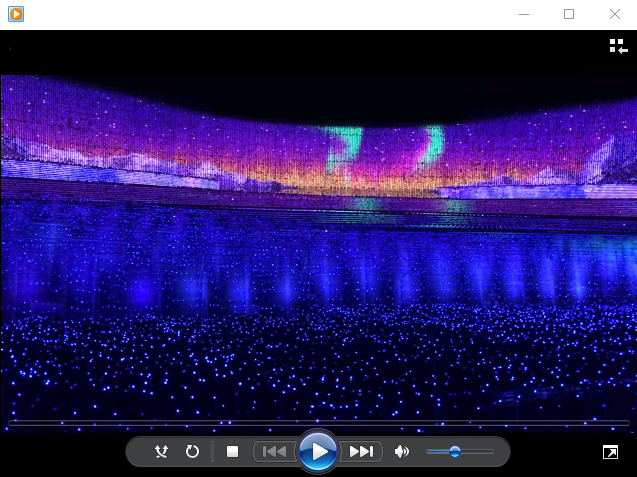Image resolution: width=637 pixels, height=477 pixels.
Task: Stop the video playback
Action: coord(232,451)
